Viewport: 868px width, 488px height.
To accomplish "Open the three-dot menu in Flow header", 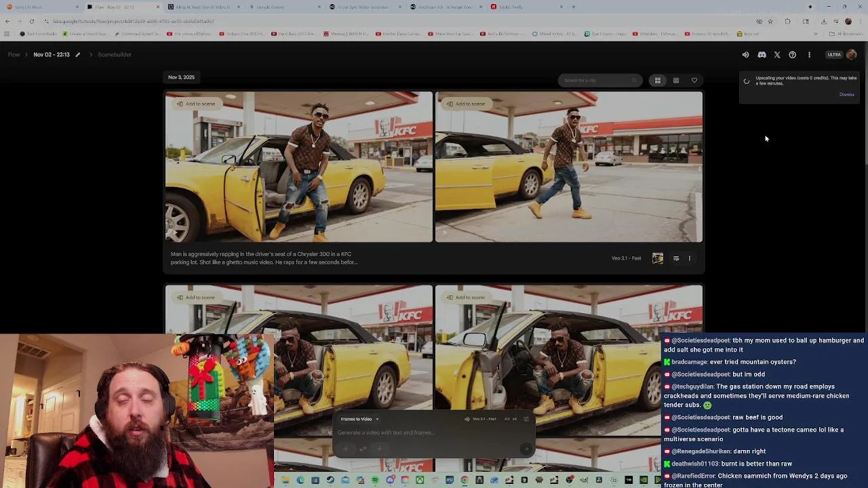I will pyautogui.click(x=809, y=55).
